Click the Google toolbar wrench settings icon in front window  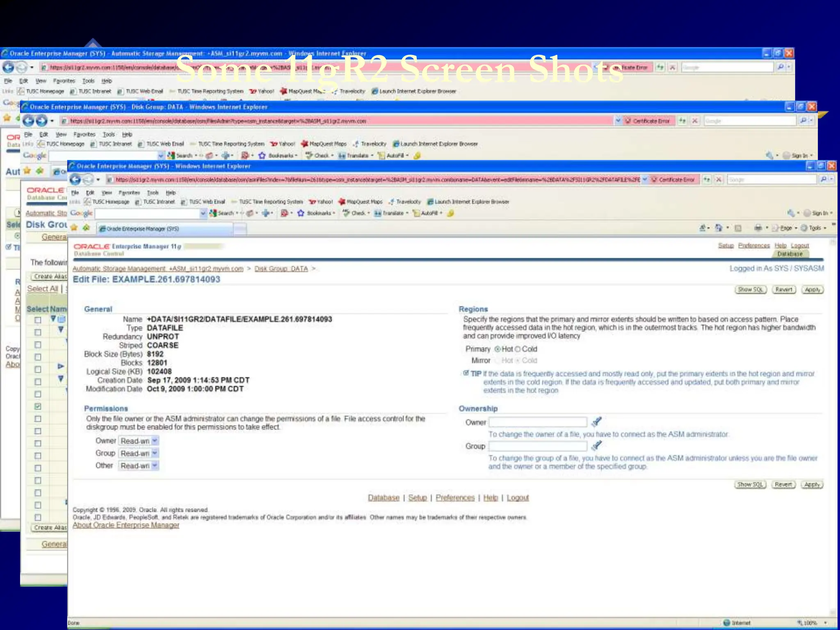(x=791, y=213)
